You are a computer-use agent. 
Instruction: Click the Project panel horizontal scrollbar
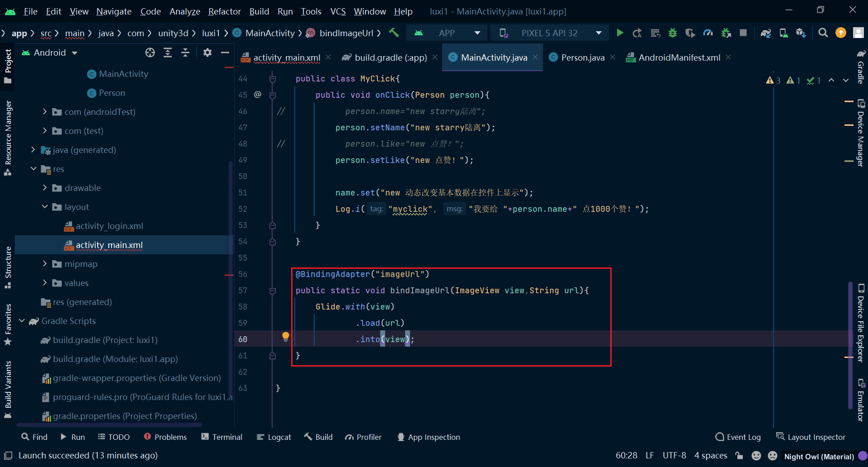click(x=109, y=425)
